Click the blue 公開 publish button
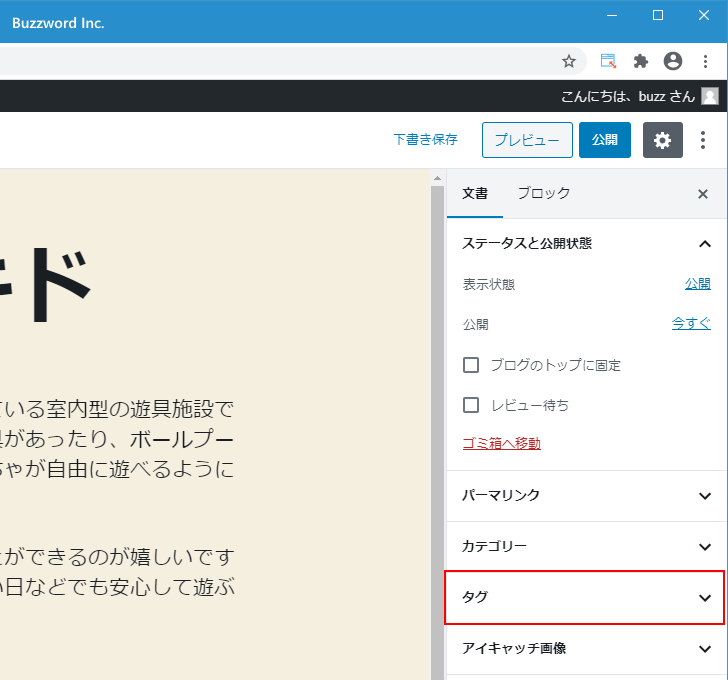This screenshot has height=680, width=728. (x=604, y=140)
